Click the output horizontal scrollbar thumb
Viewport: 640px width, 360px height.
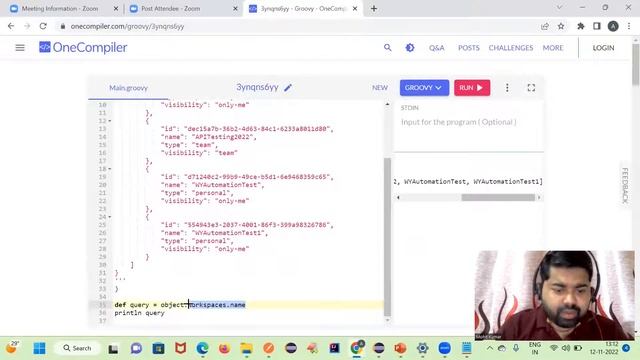tap(498, 198)
